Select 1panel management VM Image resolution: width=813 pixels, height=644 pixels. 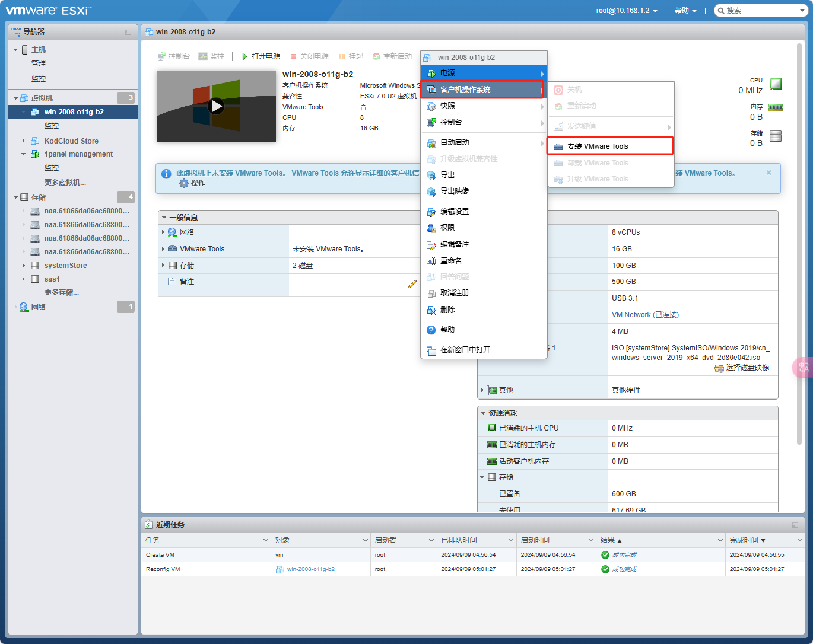[x=78, y=154]
